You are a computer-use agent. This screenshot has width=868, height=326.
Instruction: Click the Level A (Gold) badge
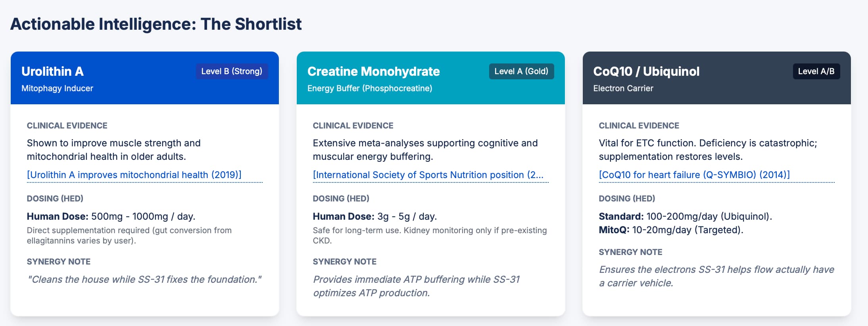(x=521, y=71)
